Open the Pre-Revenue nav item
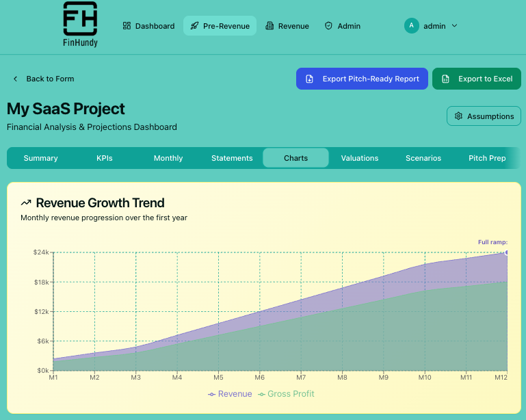Viewport: 526px width, 420px height. [x=220, y=26]
